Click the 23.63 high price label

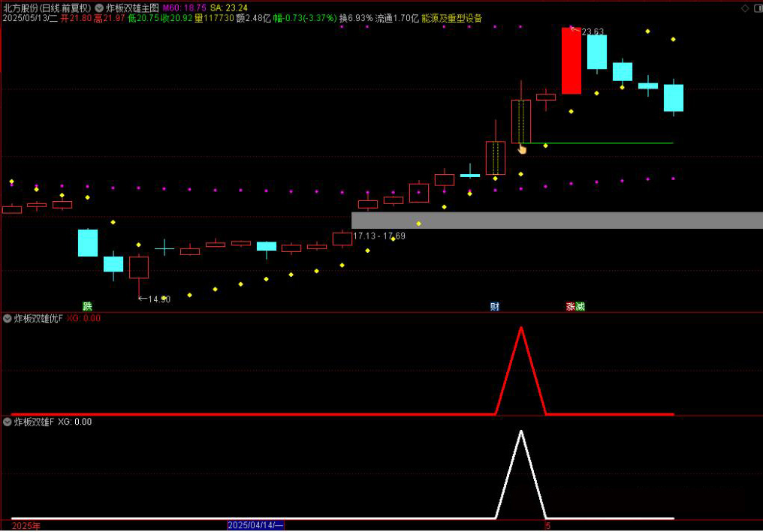[x=593, y=32]
